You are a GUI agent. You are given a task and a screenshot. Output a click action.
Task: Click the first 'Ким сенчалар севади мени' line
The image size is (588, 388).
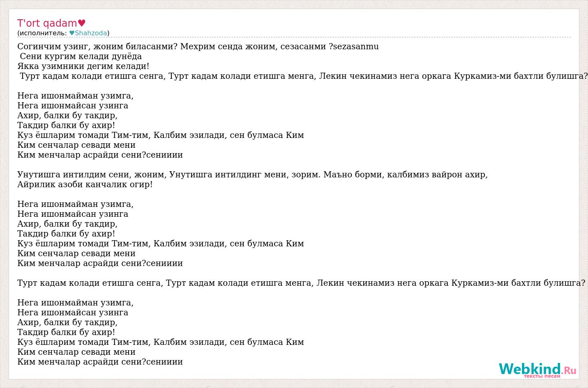[x=76, y=145]
